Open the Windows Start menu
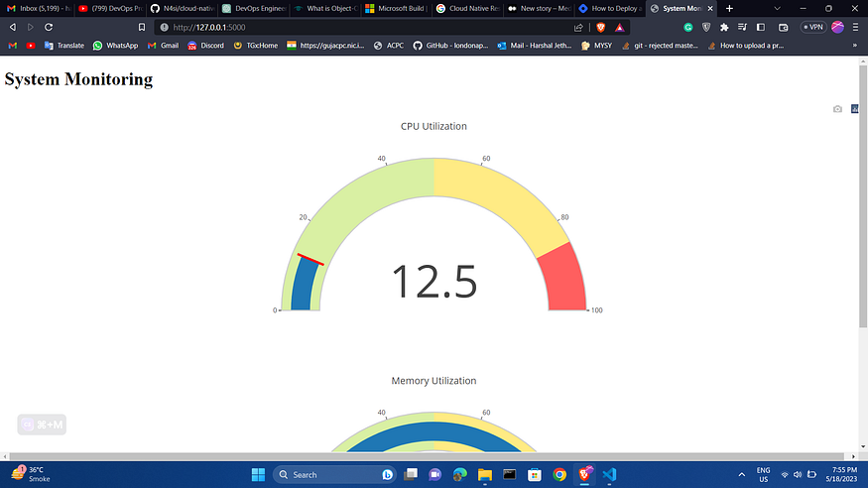 [258, 475]
